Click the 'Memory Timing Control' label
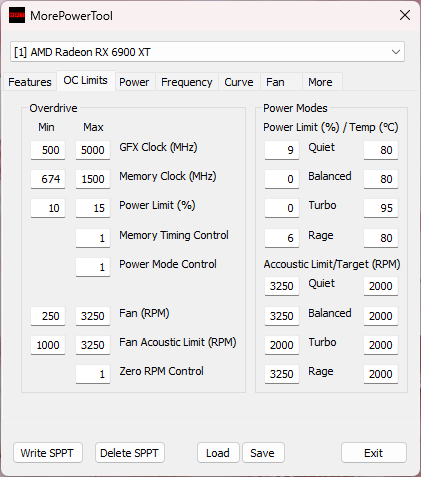 pyautogui.click(x=174, y=235)
